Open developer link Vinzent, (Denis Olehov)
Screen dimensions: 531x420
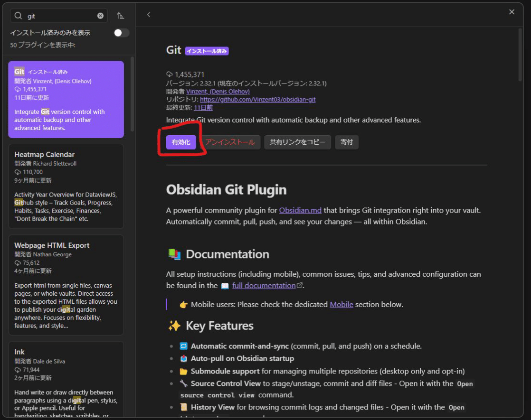coord(218,92)
